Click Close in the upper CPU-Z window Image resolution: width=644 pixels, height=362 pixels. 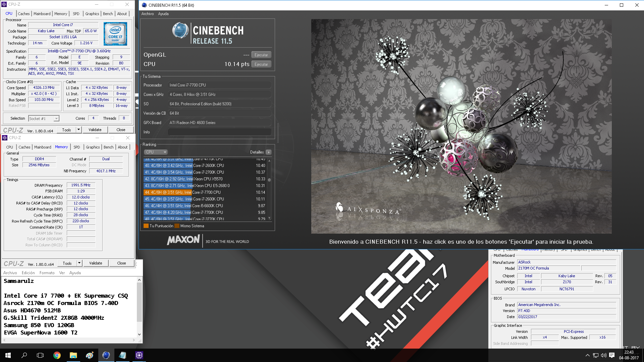pyautogui.click(x=121, y=130)
